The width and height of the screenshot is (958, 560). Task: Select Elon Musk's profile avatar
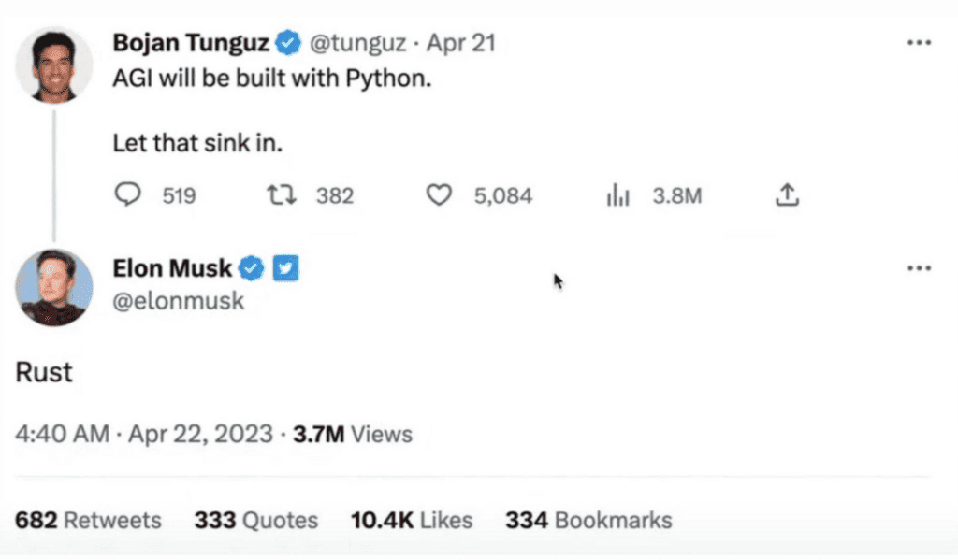[x=53, y=289]
